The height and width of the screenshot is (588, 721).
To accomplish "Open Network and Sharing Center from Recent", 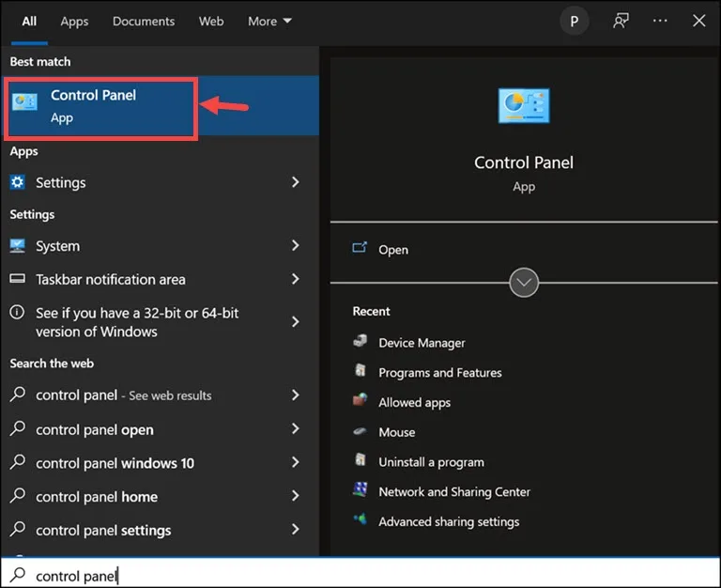I will tap(454, 492).
